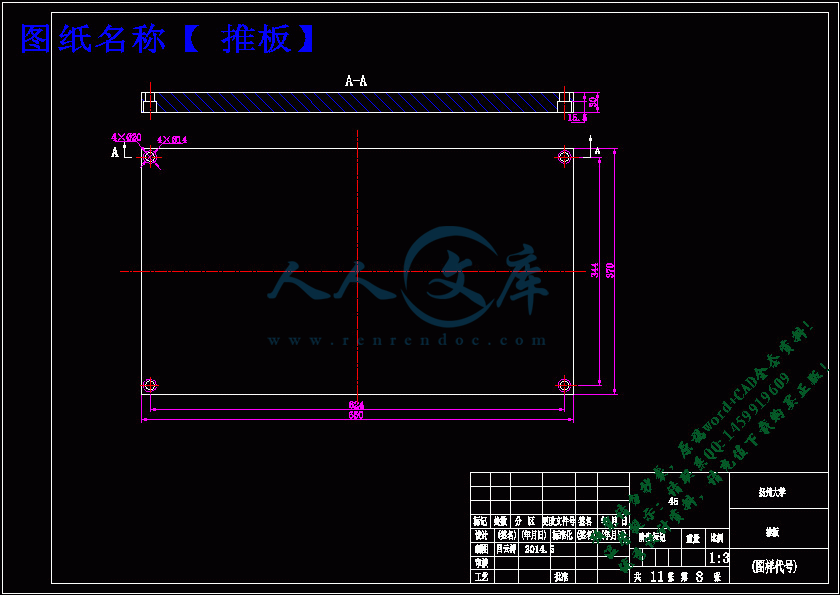Image resolution: width=840 pixels, height=595 pixels.
Task: Click the right section cut marker A
Action: (597, 151)
